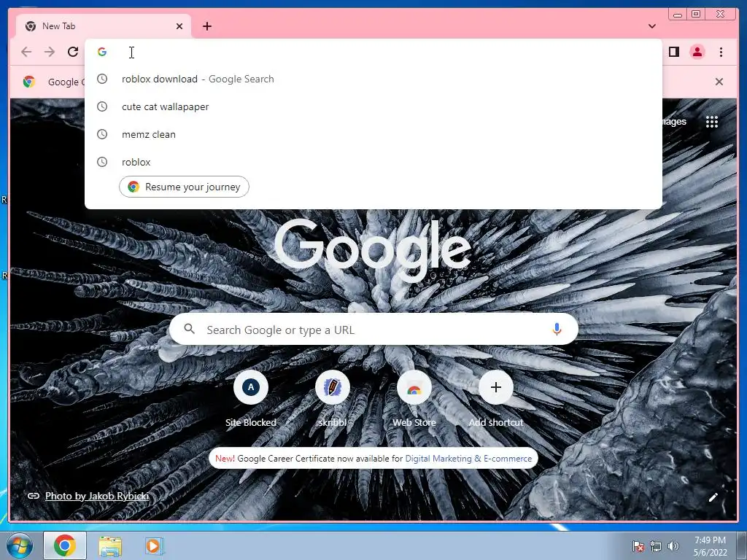The height and width of the screenshot is (560, 747).
Task: Open the Google apps grid
Action: click(712, 122)
